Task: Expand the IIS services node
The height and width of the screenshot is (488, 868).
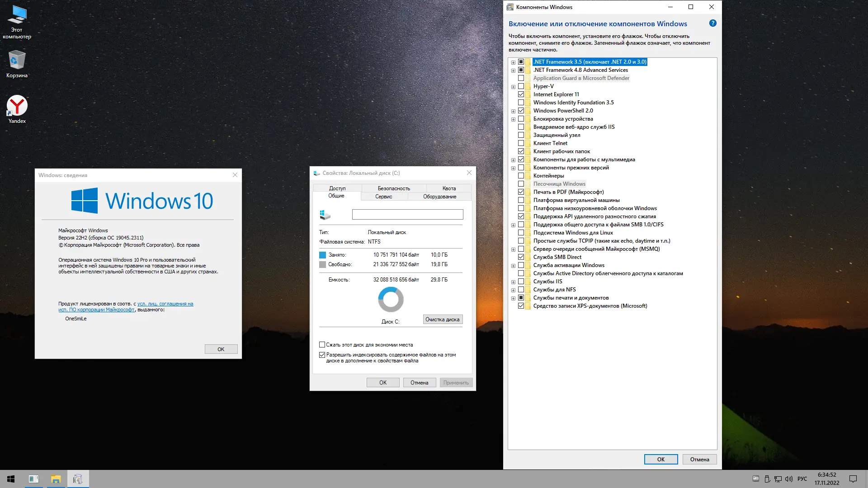Action: (x=513, y=282)
